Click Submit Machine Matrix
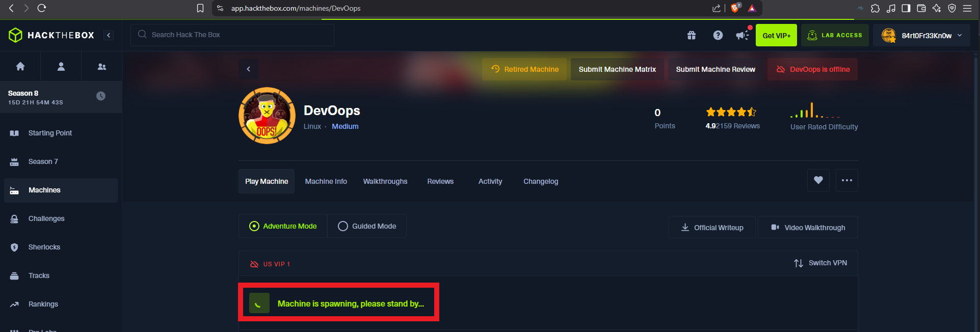Viewport: 980px width, 332px height. (617, 69)
